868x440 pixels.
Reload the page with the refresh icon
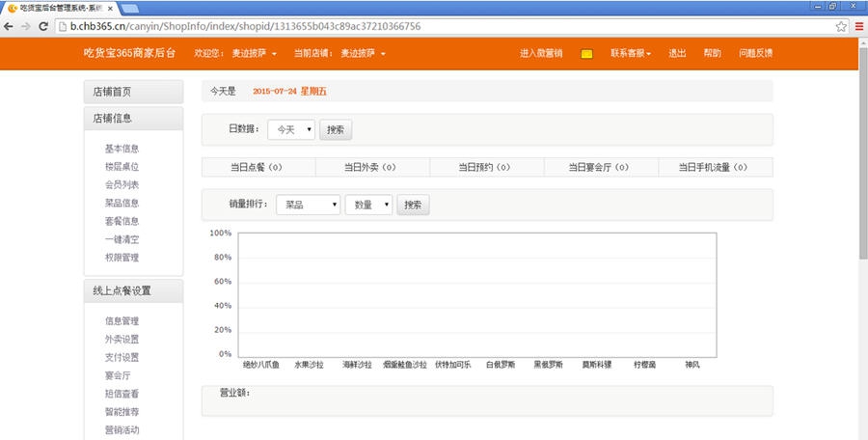[x=43, y=26]
